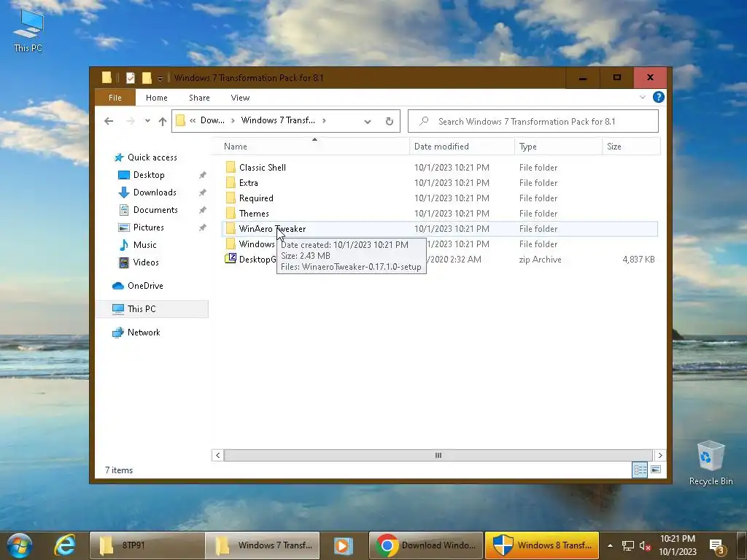This screenshot has height=560, width=747.
Task: Click the Search Windows 7 Transformation Pack field
Action: tap(533, 122)
